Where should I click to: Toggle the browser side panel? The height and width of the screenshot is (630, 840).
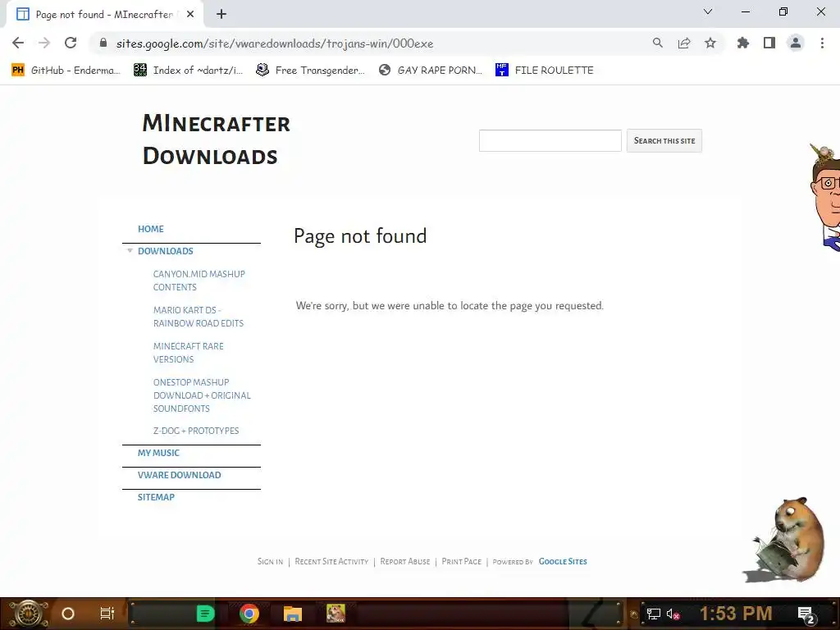(x=769, y=43)
